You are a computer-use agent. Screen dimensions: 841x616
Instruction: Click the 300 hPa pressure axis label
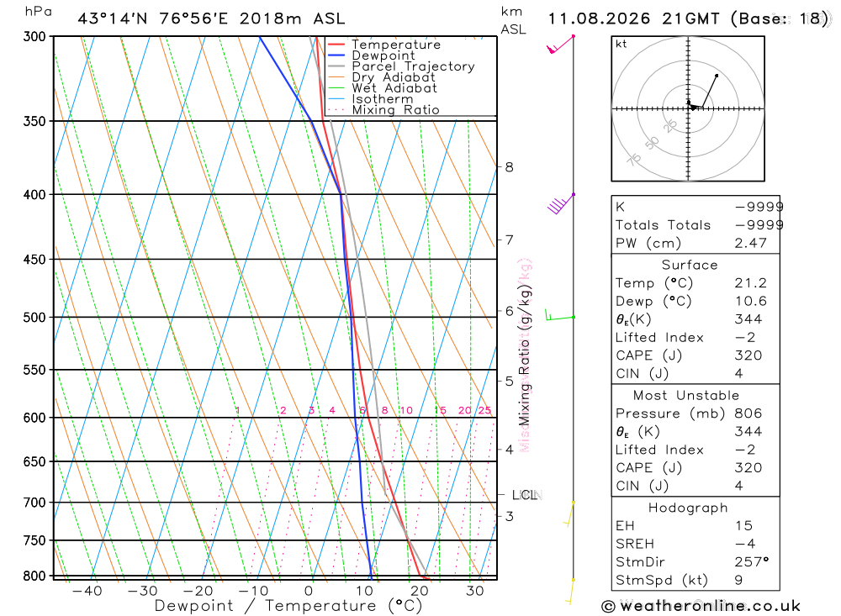point(34,36)
